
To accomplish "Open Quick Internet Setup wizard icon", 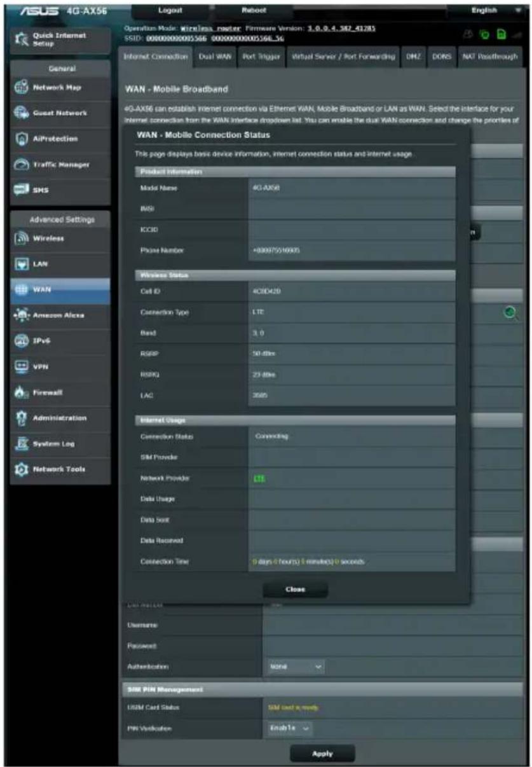I will pos(20,39).
